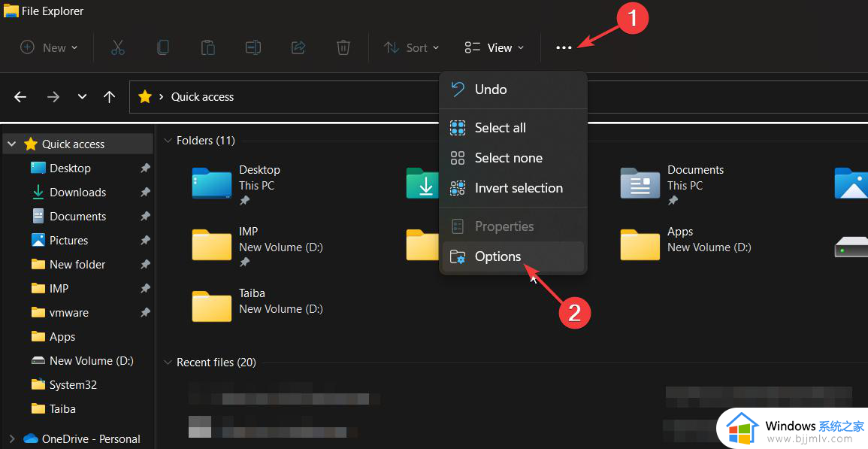Click the Delete trash icon
The height and width of the screenshot is (449, 868).
[343, 47]
